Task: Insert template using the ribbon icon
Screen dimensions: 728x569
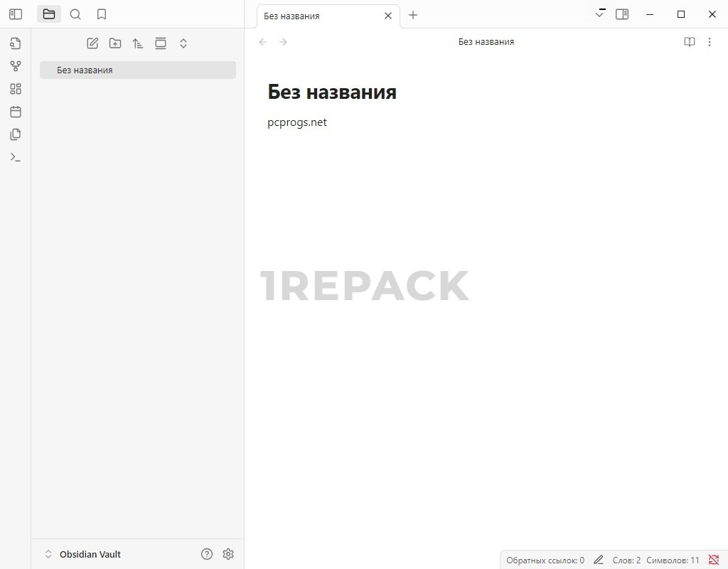Action: pyautogui.click(x=16, y=134)
